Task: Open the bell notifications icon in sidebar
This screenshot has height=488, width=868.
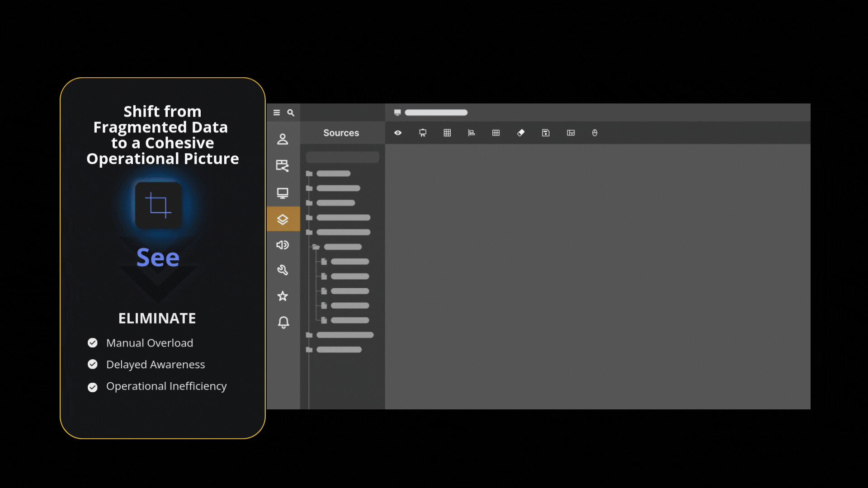Action: [283, 322]
